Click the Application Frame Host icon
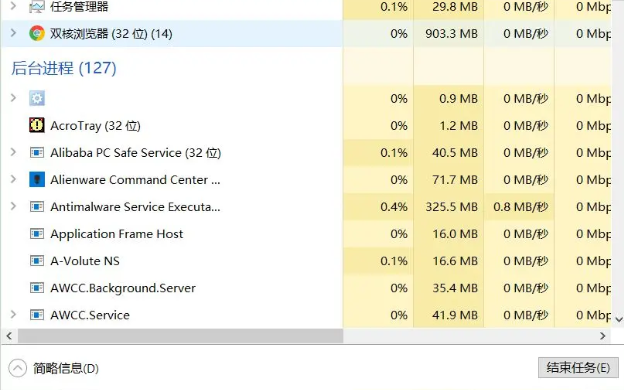The width and height of the screenshot is (624, 390). coord(37,234)
